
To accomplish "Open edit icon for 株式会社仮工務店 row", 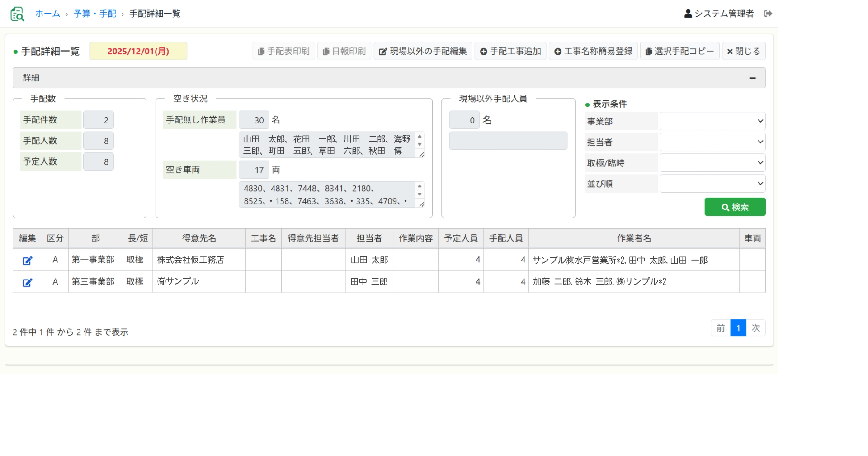I will tap(28, 261).
